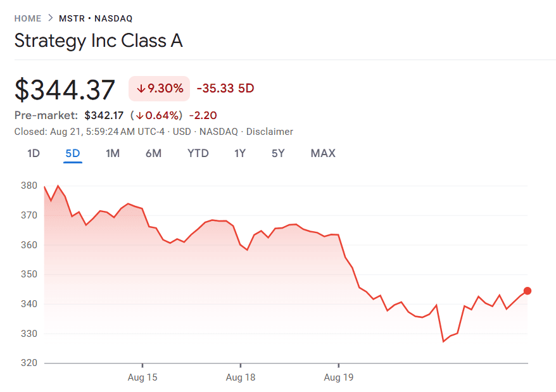556x392 pixels.
Task: Choose the 5Y range tab
Action: 278,153
